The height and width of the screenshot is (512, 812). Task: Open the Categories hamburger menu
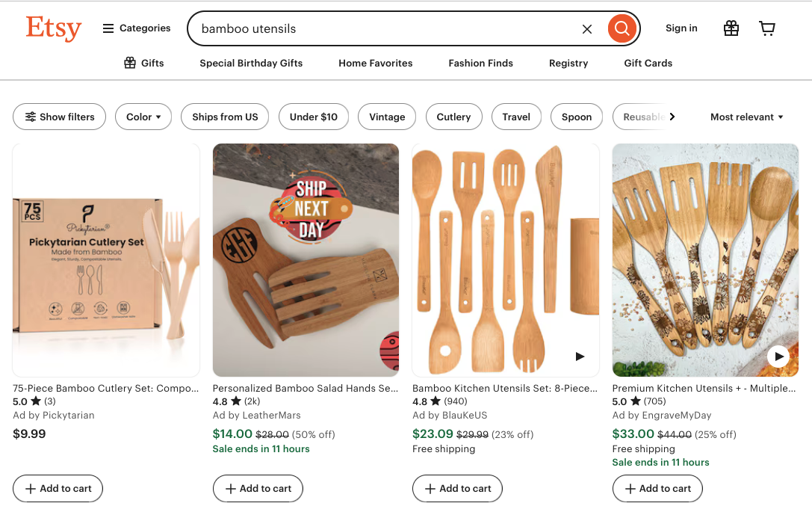point(137,28)
